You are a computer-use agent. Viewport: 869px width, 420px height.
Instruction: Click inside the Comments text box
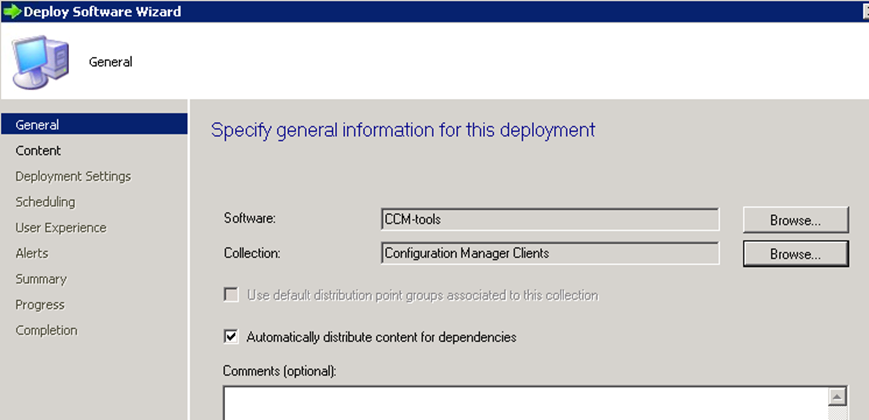tap(525, 403)
